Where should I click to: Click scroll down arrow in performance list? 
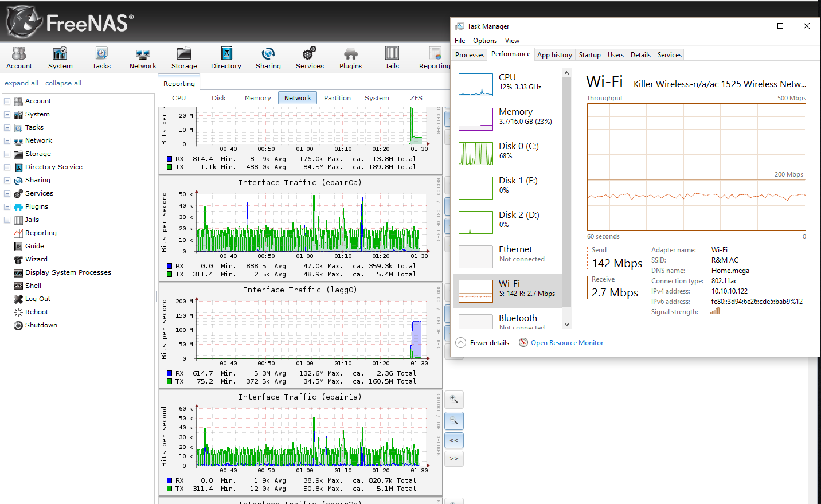[567, 324]
